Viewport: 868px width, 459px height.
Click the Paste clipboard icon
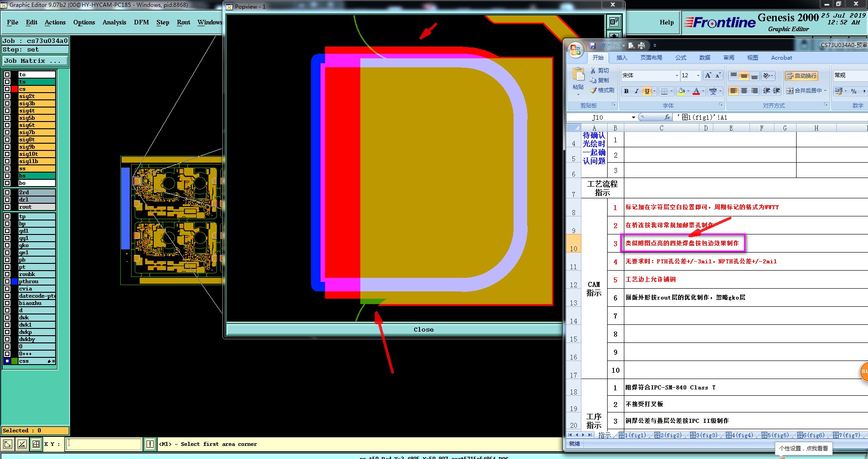(578, 75)
